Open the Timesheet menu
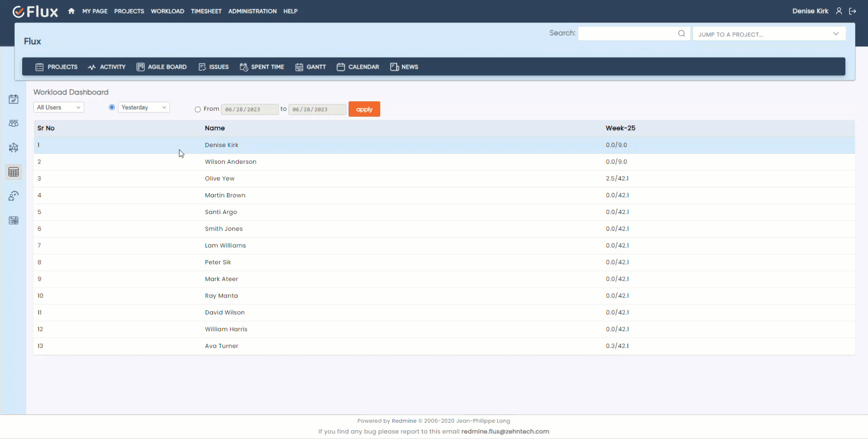868x439 pixels. point(206,11)
